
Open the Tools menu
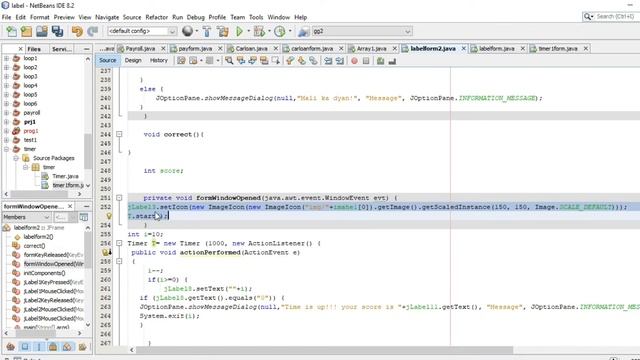[256, 17]
